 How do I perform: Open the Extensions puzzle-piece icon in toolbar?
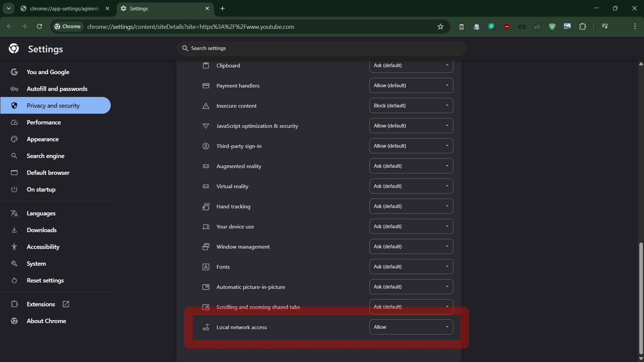[x=583, y=27]
